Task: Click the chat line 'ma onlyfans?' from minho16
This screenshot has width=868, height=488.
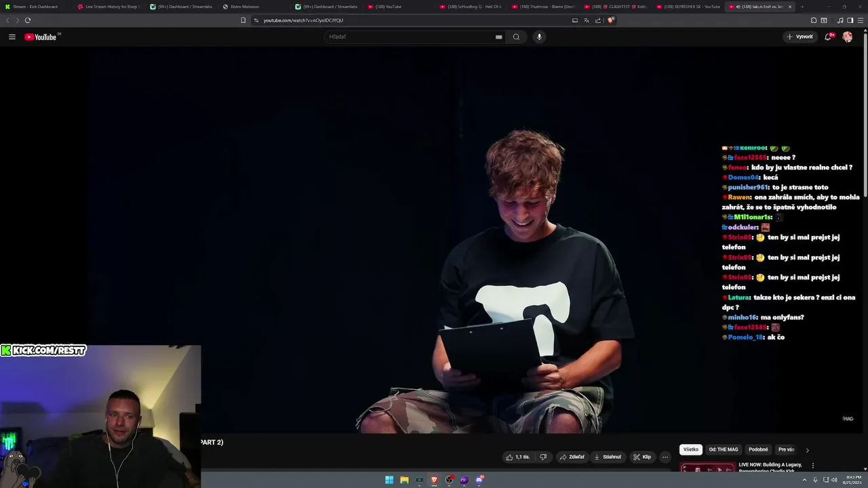Action: [x=763, y=317]
